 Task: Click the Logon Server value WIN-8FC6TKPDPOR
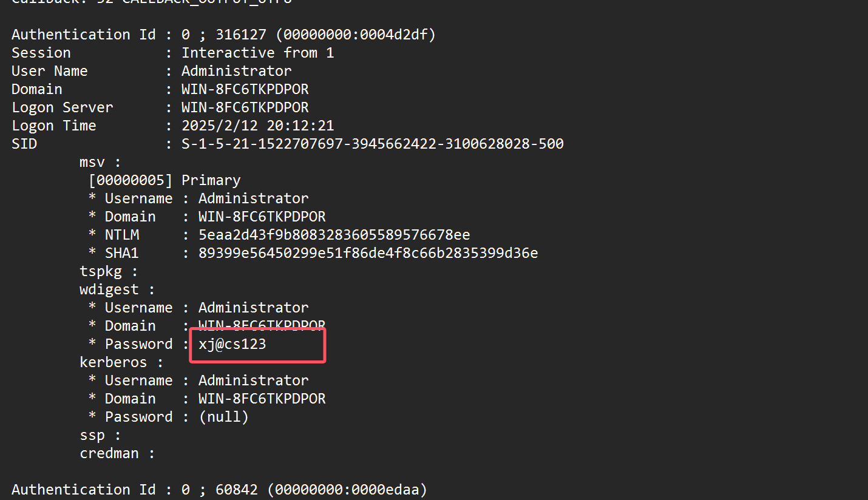245,107
